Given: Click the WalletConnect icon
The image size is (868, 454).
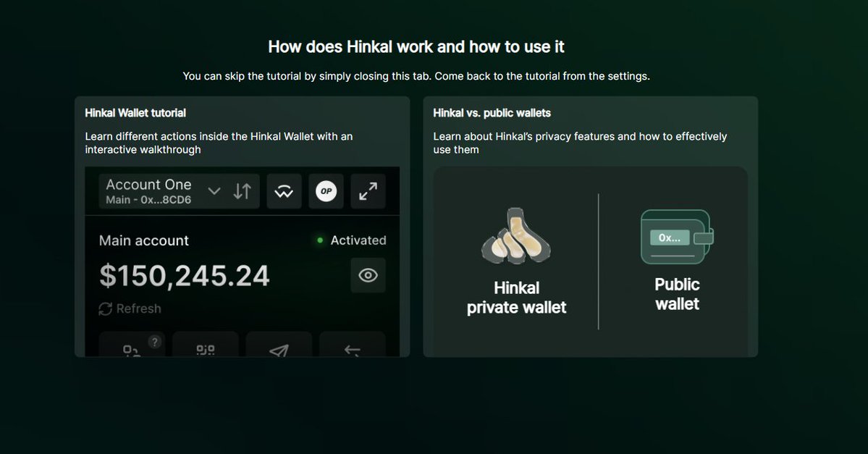Looking at the screenshot, I should tap(284, 191).
